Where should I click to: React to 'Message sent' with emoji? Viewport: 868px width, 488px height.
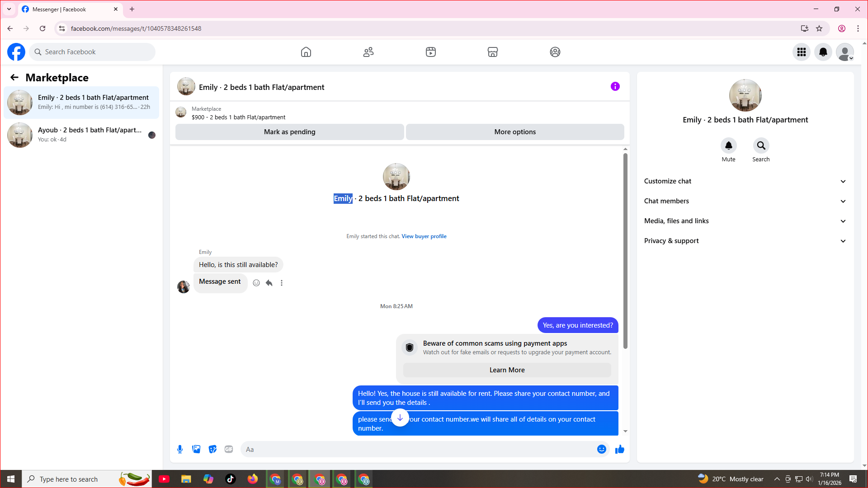pyautogui.click(x=256, y=283)
